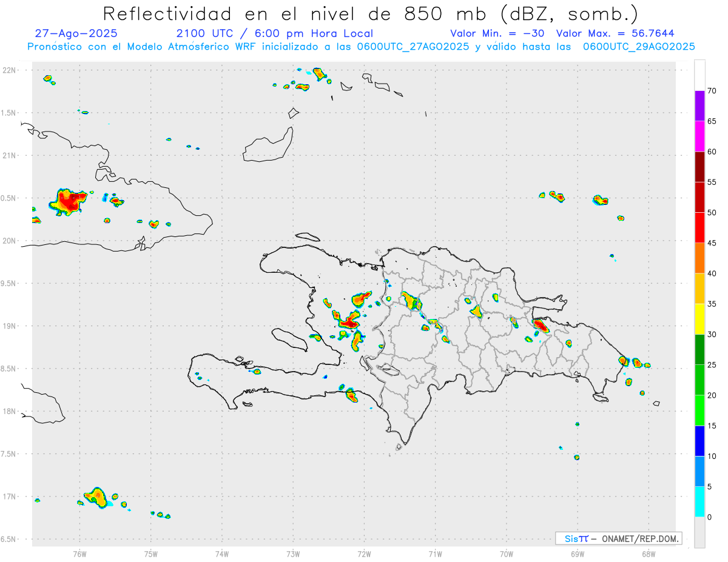Image resolution: width=728 pixels, height=562 pixels.
Task: Click the yellow 30–35 dBZ colorbar segment
Action: tap(699, 319)
